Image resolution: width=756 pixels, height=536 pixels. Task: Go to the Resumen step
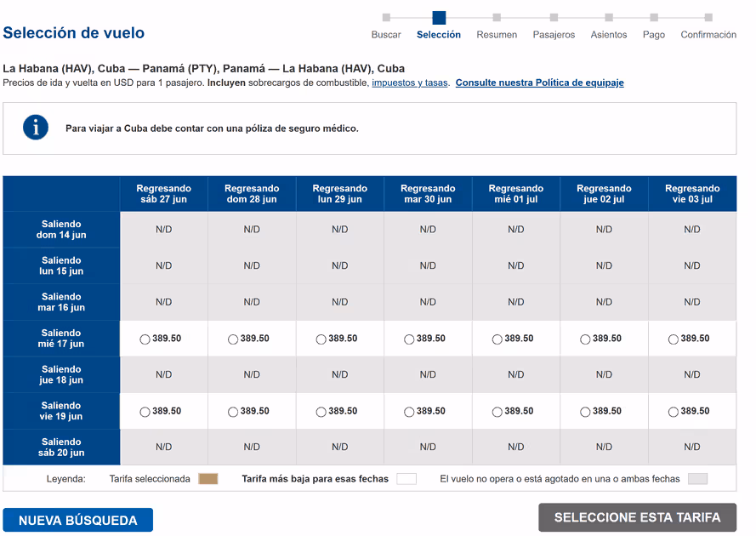[x=497, y=35]
